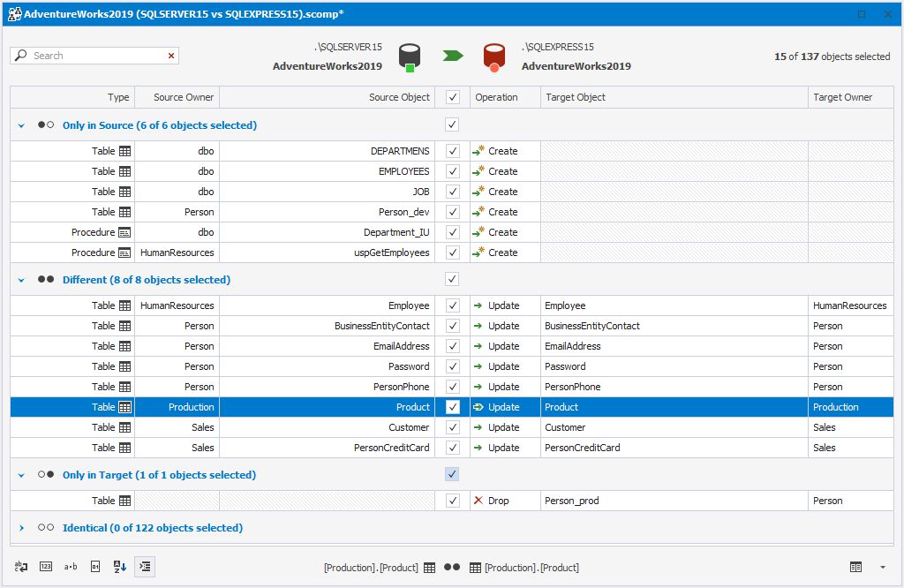Viewport: 904px width, 588px height.
Task: Click the target [Production].[Product] status text
Action: coord(531,568)
